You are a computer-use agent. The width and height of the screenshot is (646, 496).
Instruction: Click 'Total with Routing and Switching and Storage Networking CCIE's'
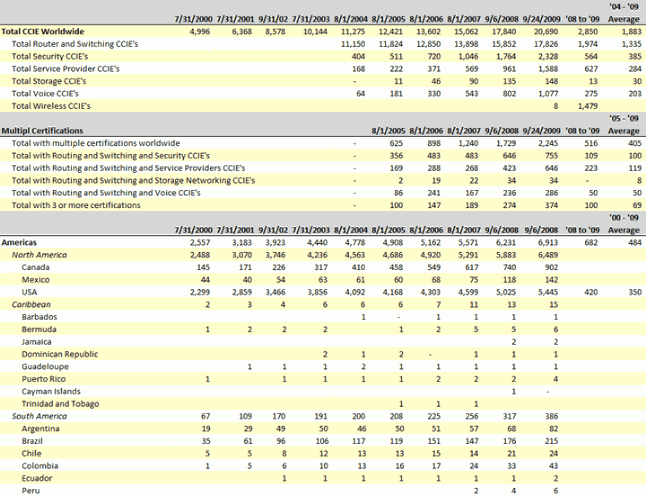pos(133,180)
